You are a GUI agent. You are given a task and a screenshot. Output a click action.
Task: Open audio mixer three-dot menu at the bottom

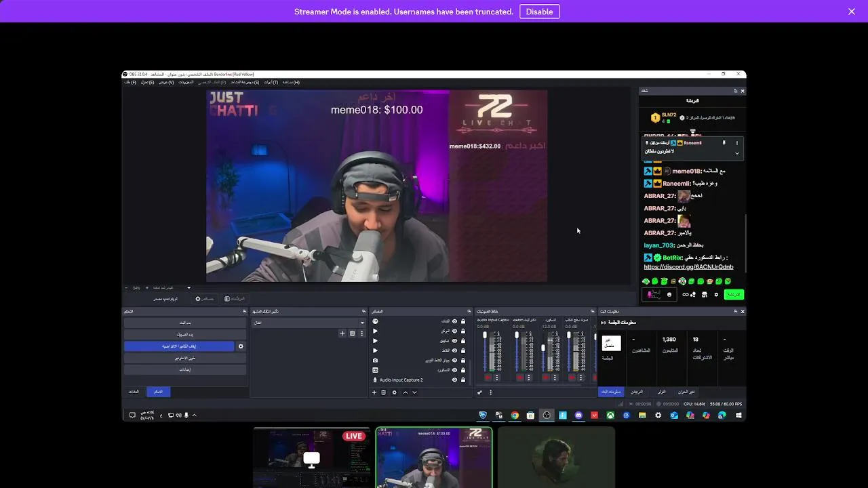(490, 392)
